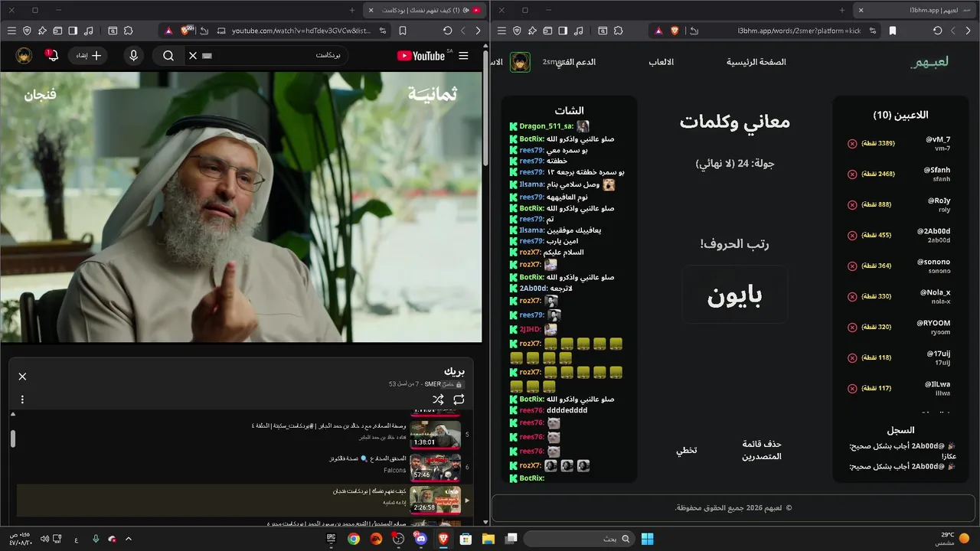Image resolution: width=980 pixels, height=551 pixels.
Task: Reload the l3bhm.app page
Action: (x=938, y=31)
